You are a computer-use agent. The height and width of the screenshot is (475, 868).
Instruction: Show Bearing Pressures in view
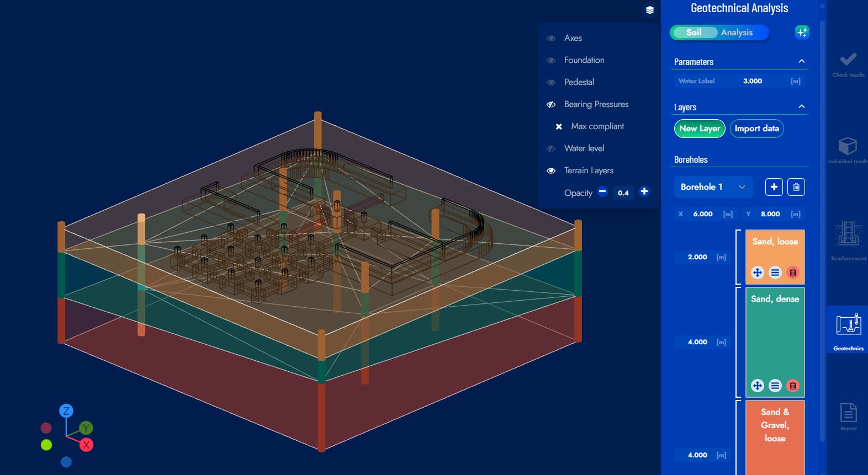(551, 104)
